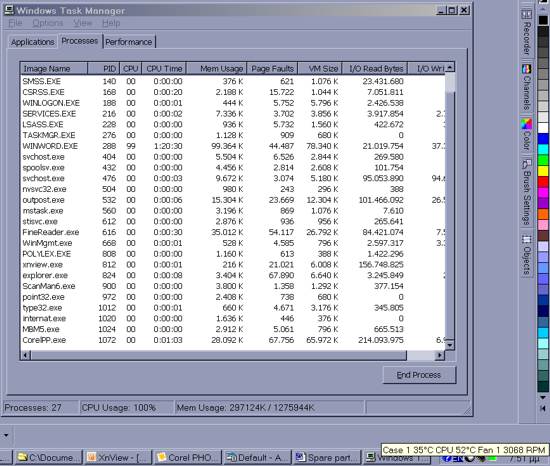Sort by Image Name column header
The width and height of the screenshot is (550, 466).
point(54,69)
